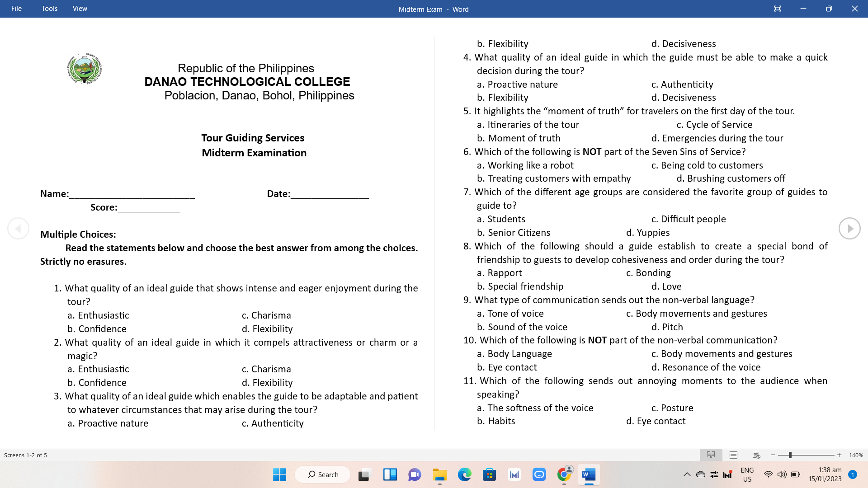
Task: Open the File menu
Action: [x=17, y=9]
